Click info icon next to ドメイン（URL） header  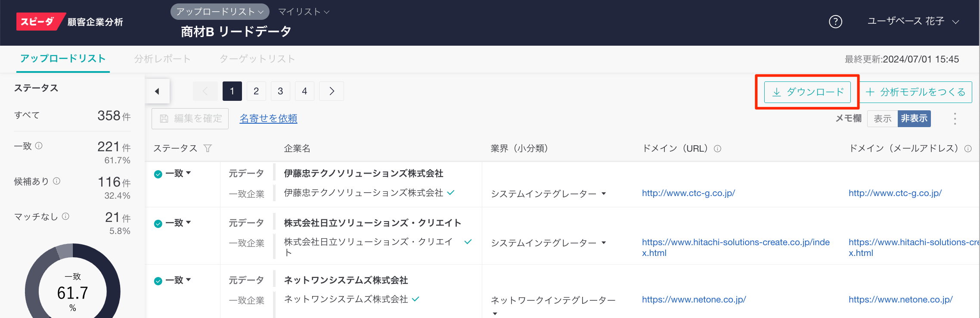[717, 149]
